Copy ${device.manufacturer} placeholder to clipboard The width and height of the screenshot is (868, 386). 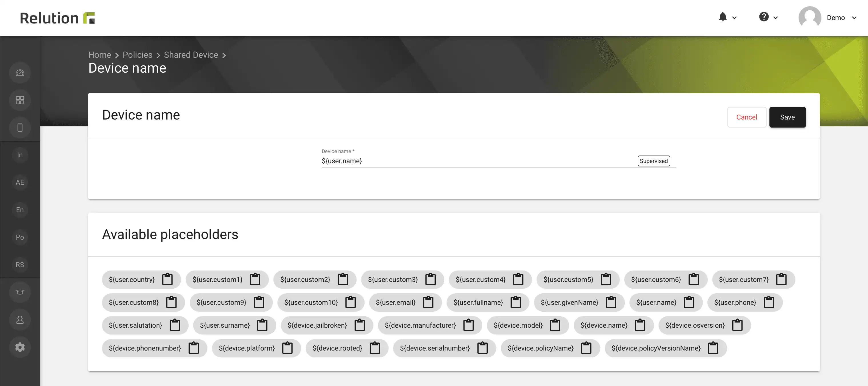pos(468,325)
